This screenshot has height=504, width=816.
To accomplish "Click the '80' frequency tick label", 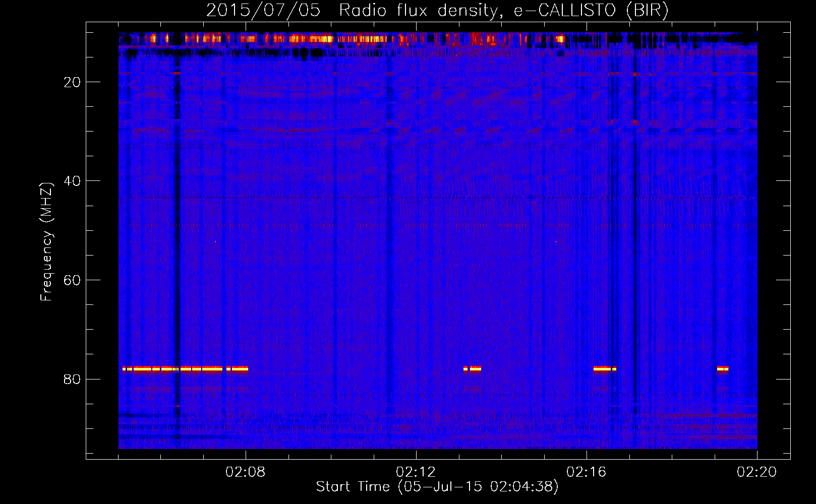I will click(x=72, y=379).
